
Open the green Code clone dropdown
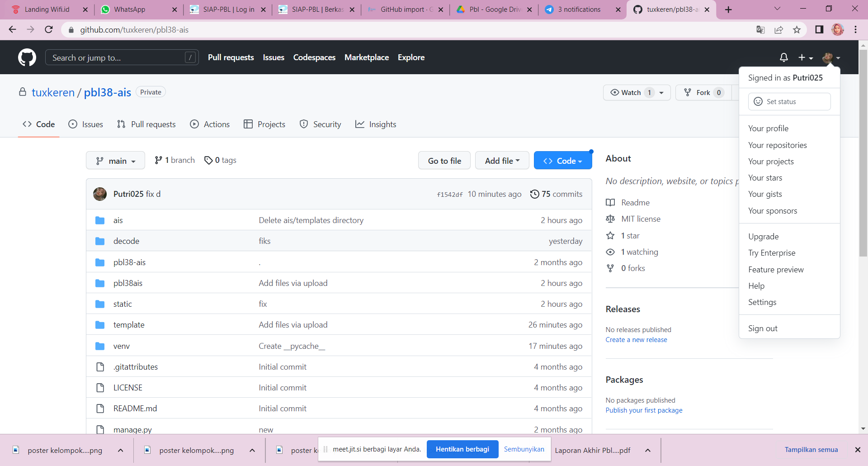coord(563,161)
